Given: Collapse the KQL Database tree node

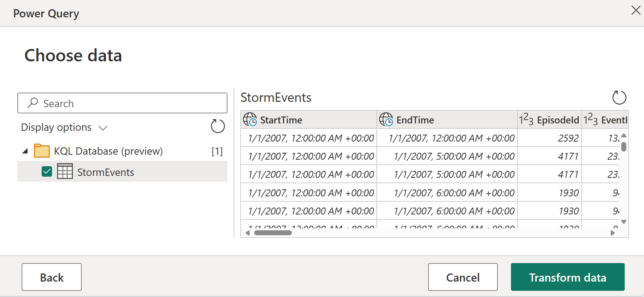Looking at the screenshot, I should tap(25, 151).
